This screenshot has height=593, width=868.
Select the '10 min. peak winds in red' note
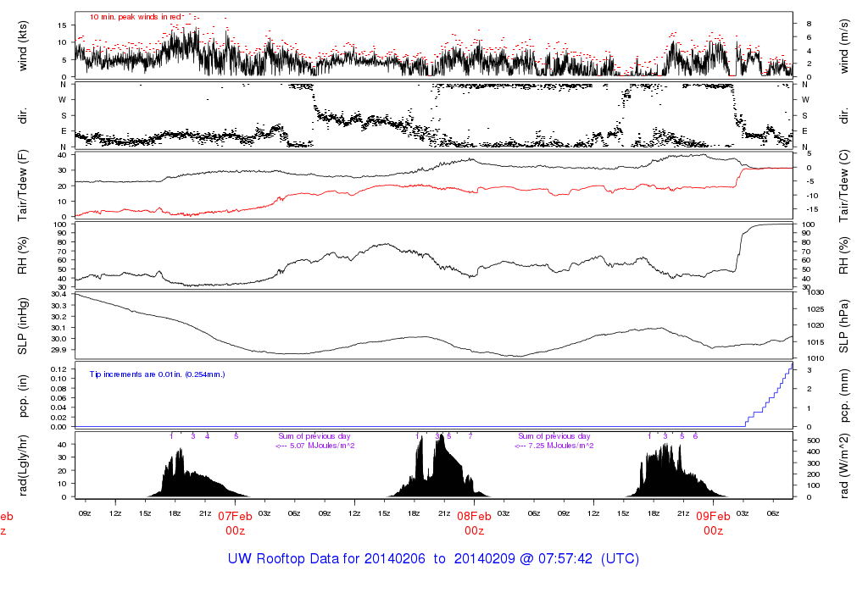[136, 17]
